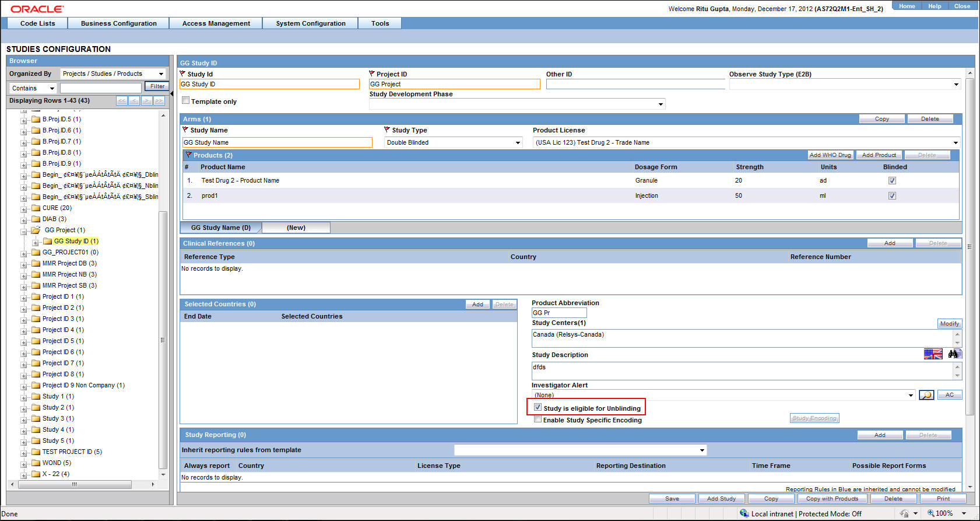Click the WOND (5) folder icon

tap(36, 463)
